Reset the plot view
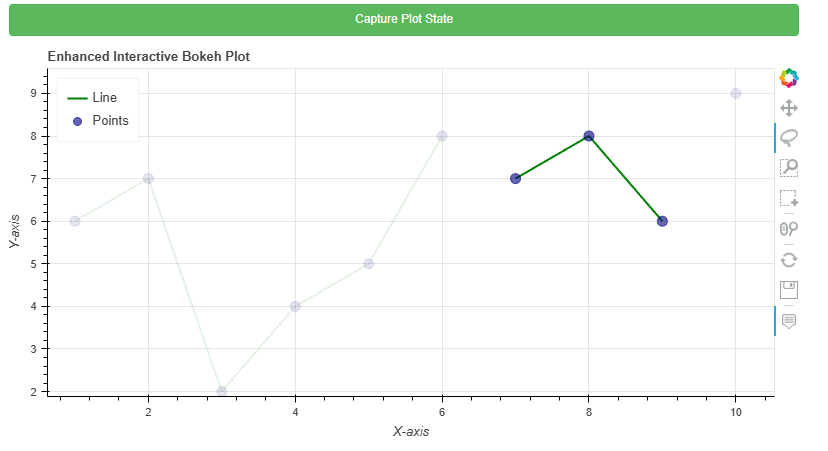The width and height of the screenshot is (828, 451). click(788, 259)
